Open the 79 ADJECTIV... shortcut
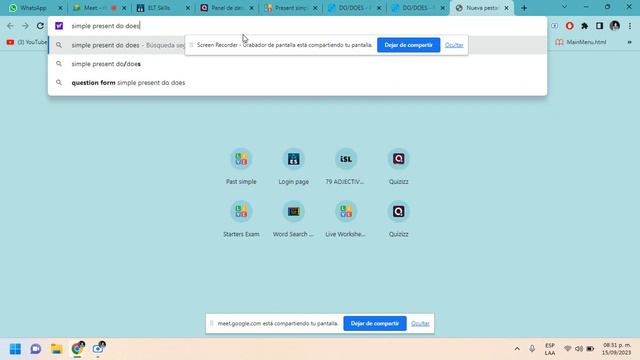The width and height of the screenshot is (640, 360). 346,167
